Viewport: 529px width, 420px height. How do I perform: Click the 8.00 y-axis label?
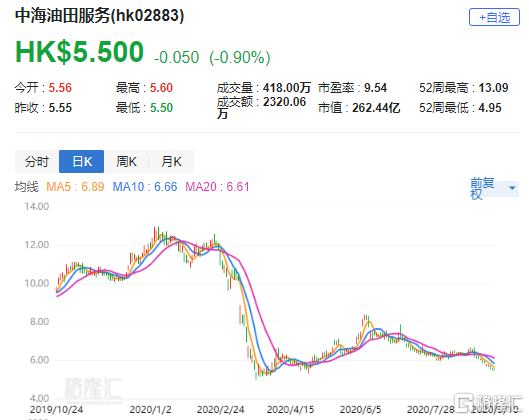(39, 321)
